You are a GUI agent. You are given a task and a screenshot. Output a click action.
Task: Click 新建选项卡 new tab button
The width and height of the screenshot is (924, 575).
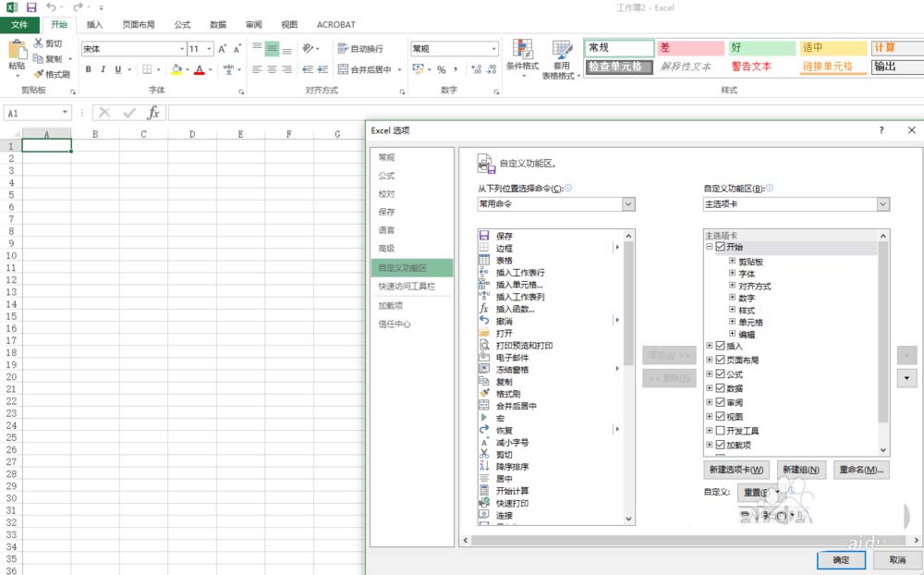coord(736,470)
